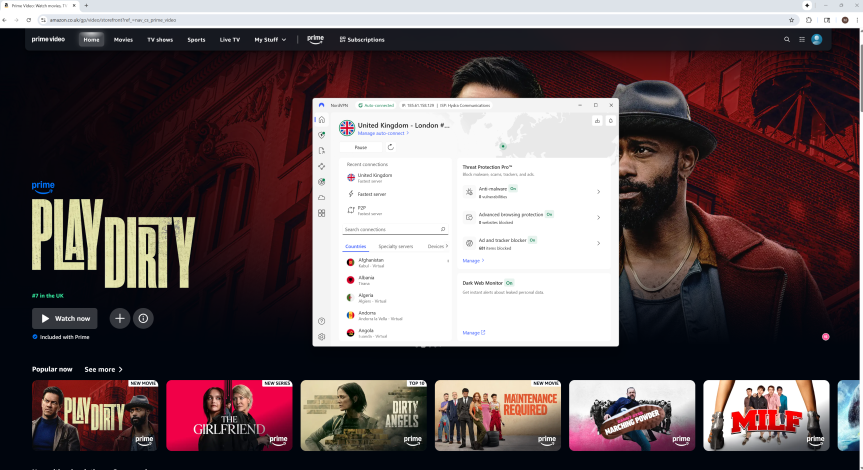Viewport: 863px width, 470px height.
Task: Open Play Dirty details info button
Action: tap(143, 318)
